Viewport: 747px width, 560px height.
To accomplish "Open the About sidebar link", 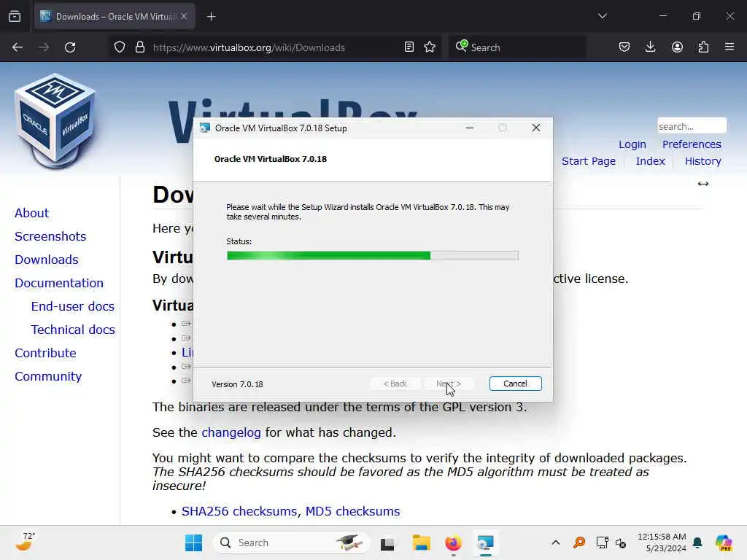I will 31,213.
